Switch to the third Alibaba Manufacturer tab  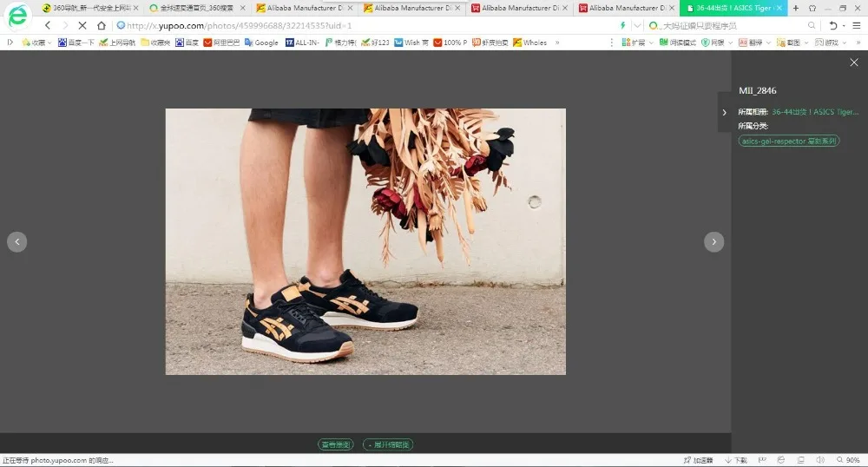click(x=517, y=9)
